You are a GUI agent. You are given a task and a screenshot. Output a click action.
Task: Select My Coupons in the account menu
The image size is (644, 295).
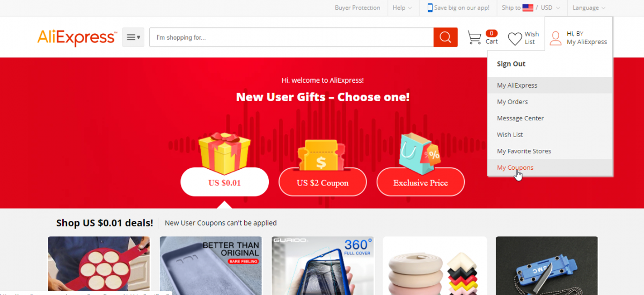click(x=515, y=168)
